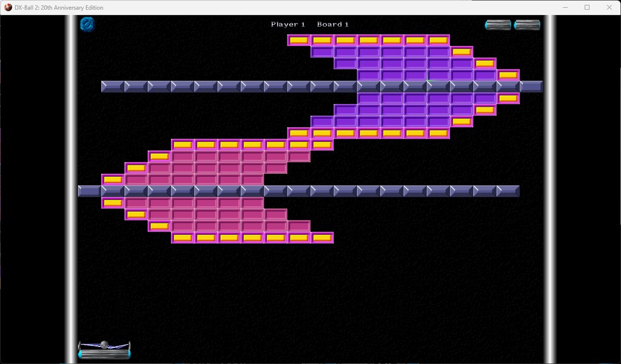621x364 pixels.
Task: Click the DX-Ball app icon in title bar
Action: [x=8, y=7]
